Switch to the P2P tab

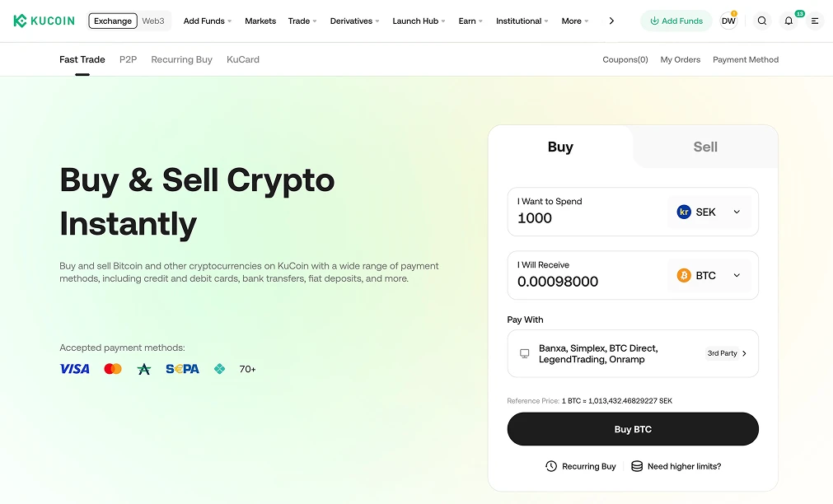[x=128, y=59]
